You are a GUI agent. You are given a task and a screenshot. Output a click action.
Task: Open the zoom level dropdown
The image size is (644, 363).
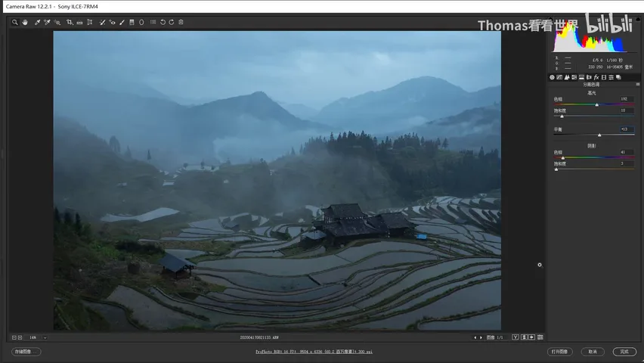[x=45, y=337]
